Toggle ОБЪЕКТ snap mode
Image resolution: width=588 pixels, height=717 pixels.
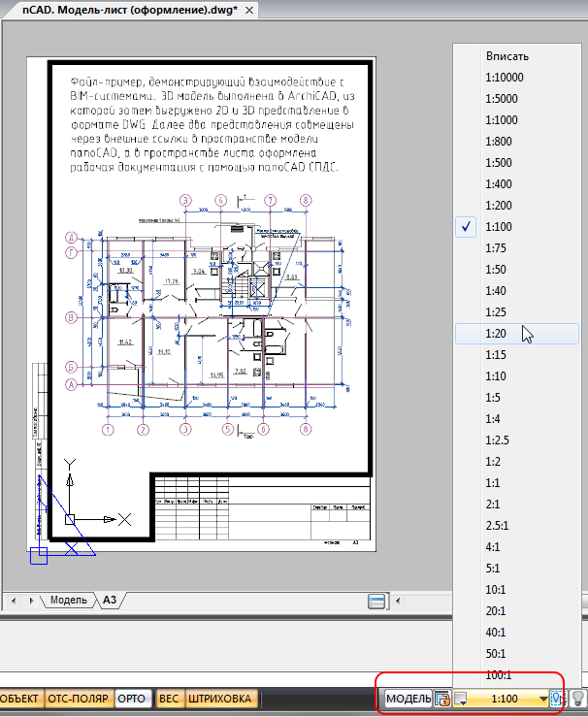click(x=20, y=699)
